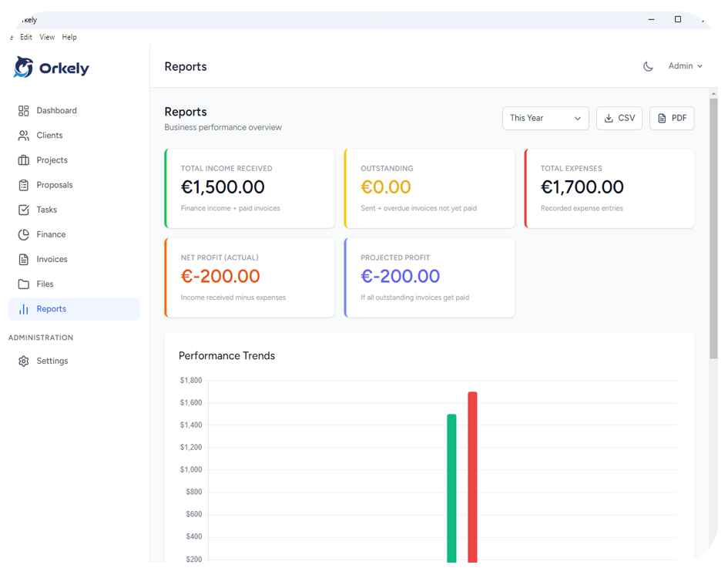Click Recorded expense entries caption
Viewport: 728px width, 578px height.
[x=582, y=208]
